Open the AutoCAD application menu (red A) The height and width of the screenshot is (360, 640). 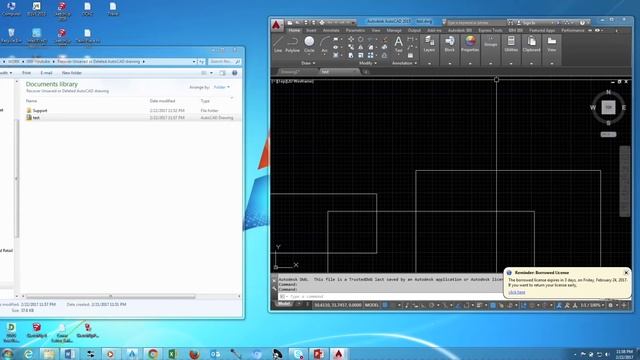pos(276,25)
